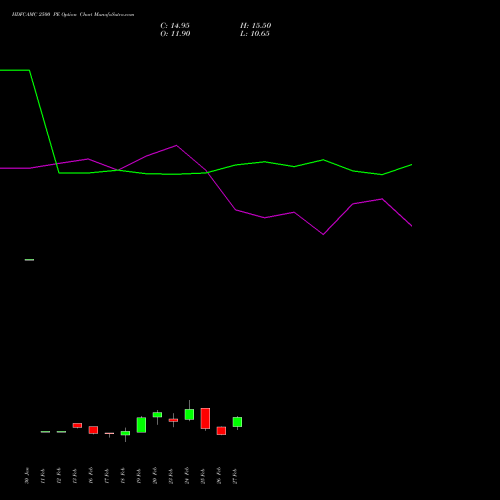
Task: Click the red candlestick for 13 Feb
Action: point(77,425)
